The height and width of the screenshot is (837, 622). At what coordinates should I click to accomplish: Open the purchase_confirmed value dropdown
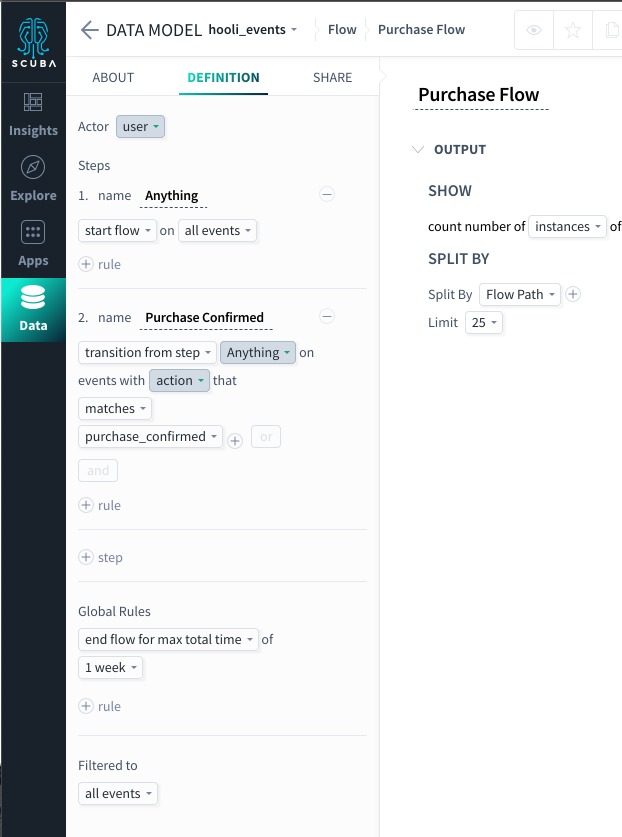(x=151, y=437)
